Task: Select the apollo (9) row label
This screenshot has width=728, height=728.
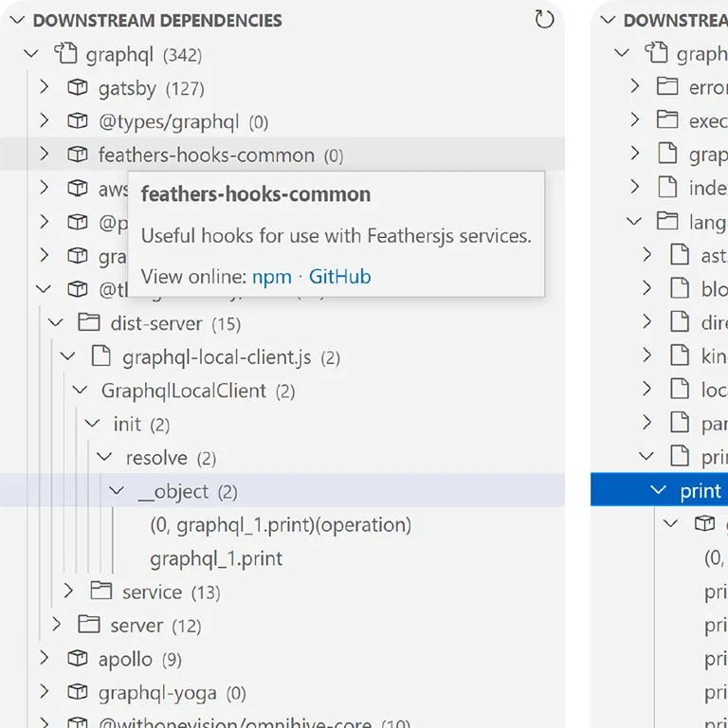Action: coord(139,660)
